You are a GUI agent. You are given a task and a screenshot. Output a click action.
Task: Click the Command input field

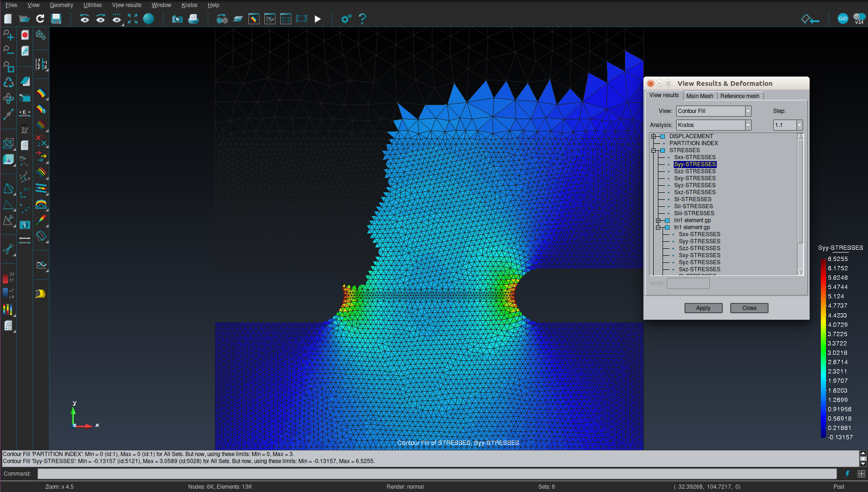click(437, 474)
